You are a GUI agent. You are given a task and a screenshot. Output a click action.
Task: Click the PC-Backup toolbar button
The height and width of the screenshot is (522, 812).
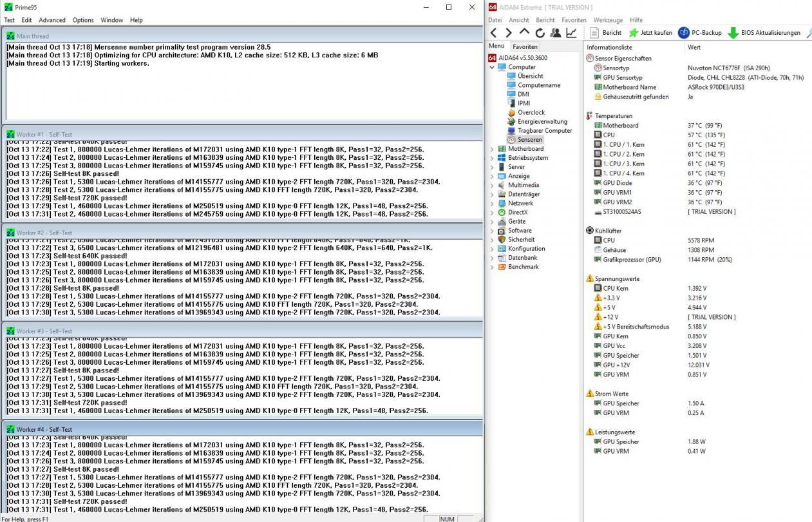point(700,33)
